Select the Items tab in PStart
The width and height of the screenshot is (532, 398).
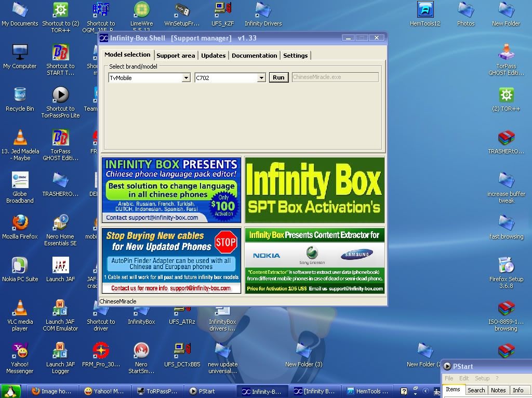[453, 390]
